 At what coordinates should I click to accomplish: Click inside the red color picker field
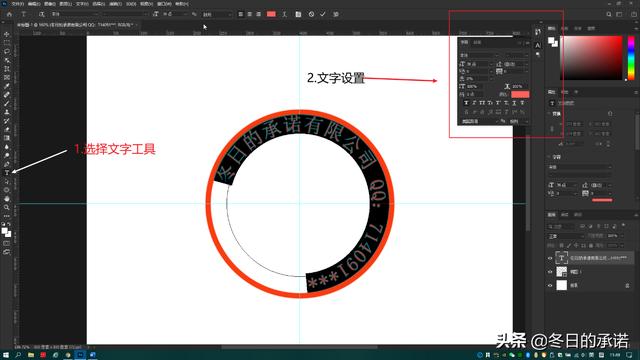click(x=591, y=58)
